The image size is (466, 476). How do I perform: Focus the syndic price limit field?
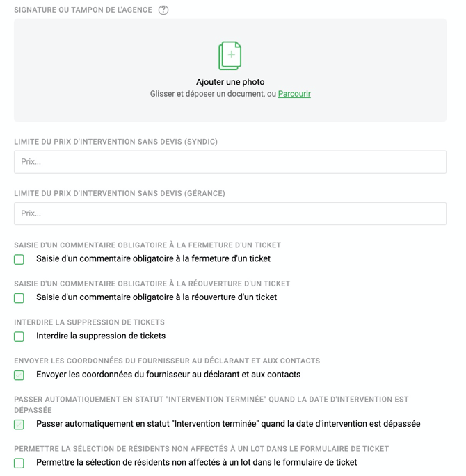click(x=230, y=162)
